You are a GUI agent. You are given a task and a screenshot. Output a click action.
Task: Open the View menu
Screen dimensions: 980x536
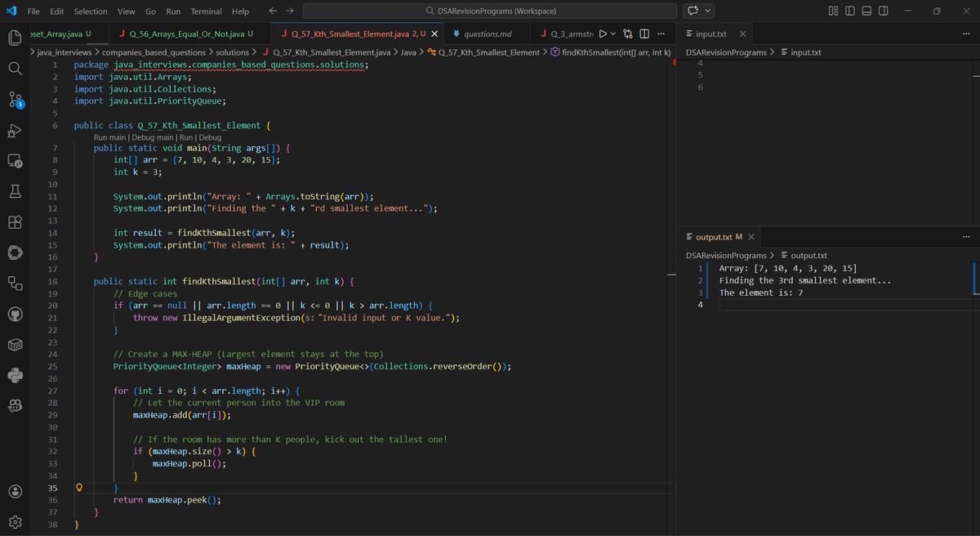tap(127, 11)
